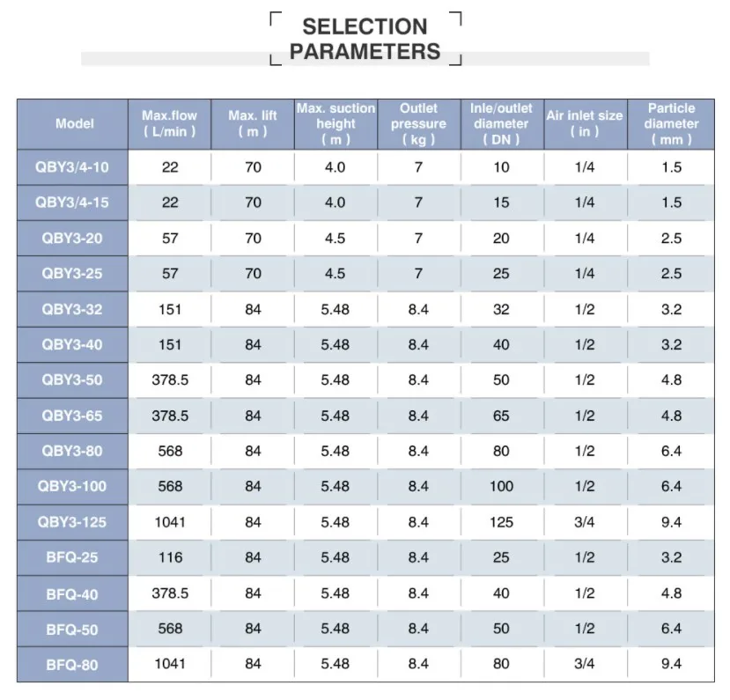Image resolution: width=730 pixels, height=700 pixels.
Task: Select the BFQ-80 model cell
Action: (x=72, y=665)
